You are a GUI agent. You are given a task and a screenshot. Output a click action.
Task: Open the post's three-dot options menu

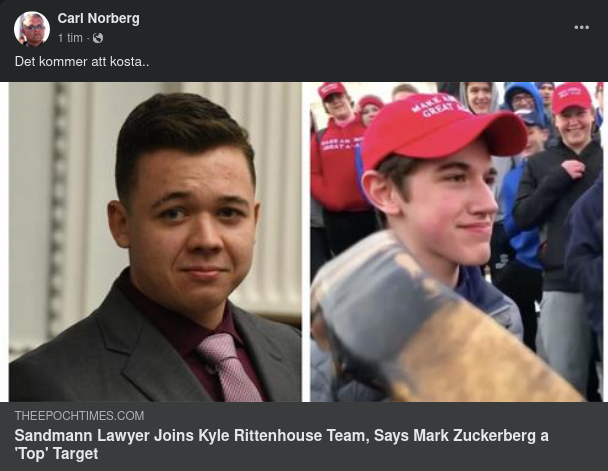point(581,27)
